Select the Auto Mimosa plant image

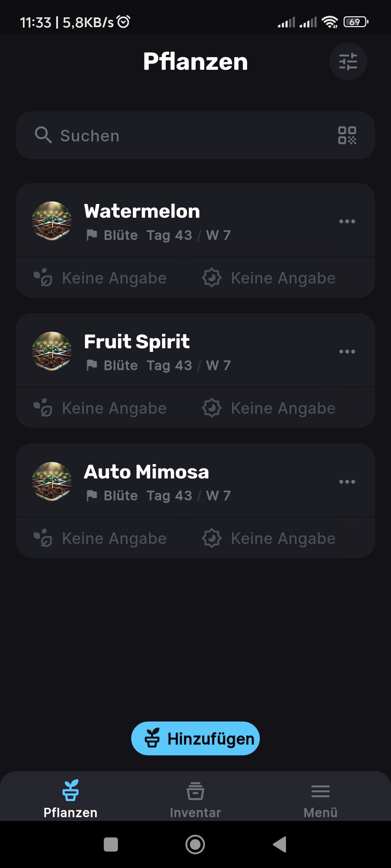[52, 481]
